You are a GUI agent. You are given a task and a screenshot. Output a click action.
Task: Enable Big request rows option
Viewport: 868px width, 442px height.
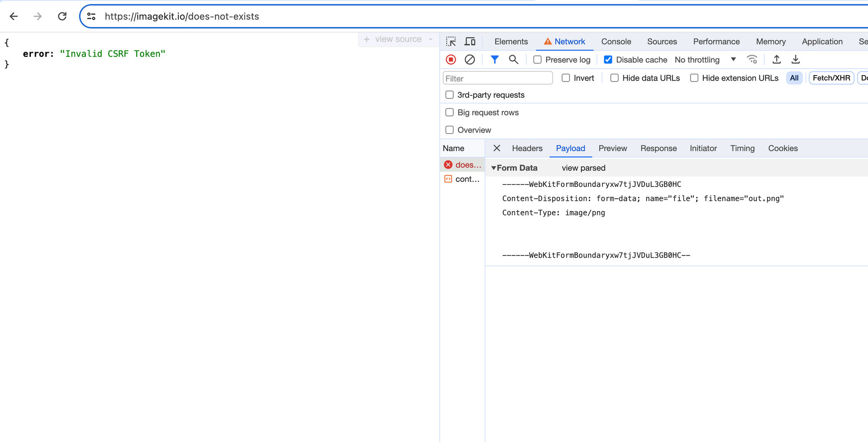[450, 112]
